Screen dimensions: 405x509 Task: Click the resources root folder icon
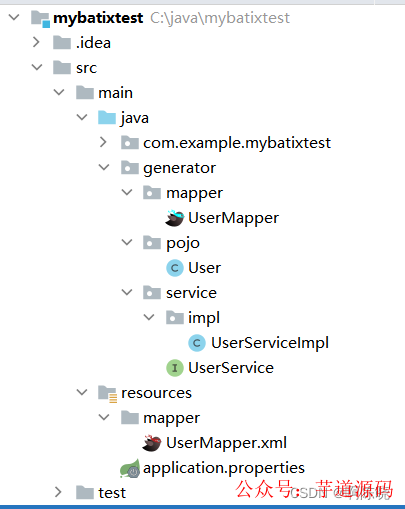(x=107, y=394)
